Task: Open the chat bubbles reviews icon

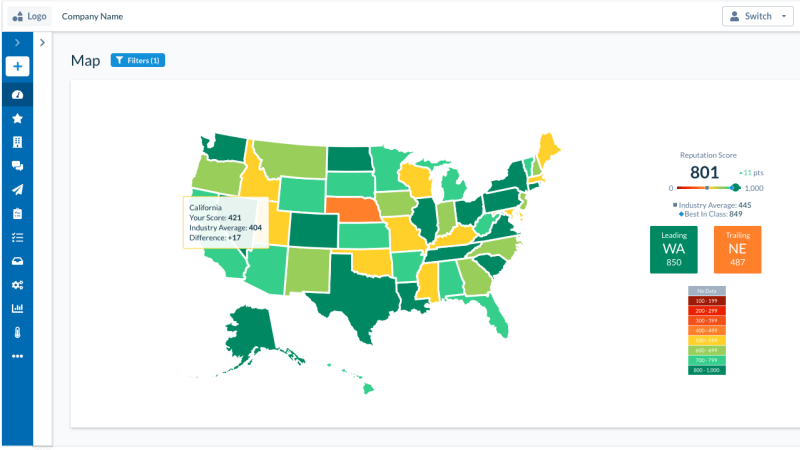Action: [x=17, y=166]
